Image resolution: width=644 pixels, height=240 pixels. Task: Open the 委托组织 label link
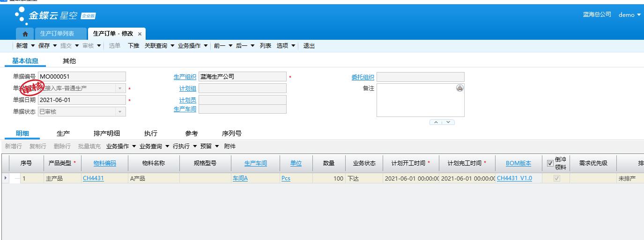363,77
